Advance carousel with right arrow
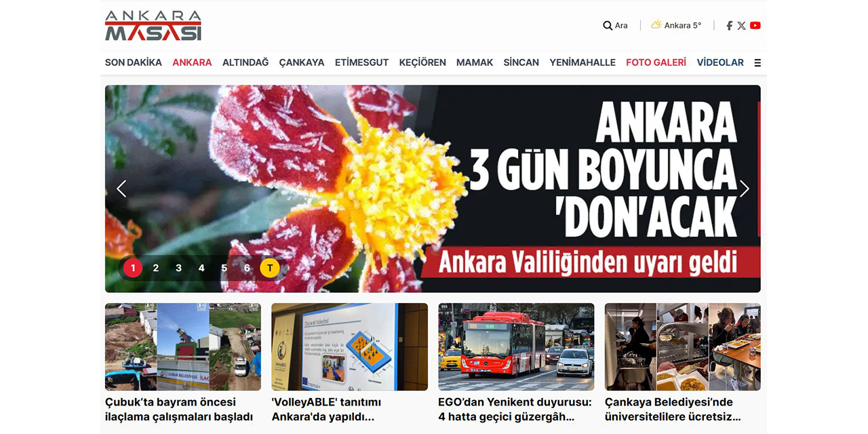Image resolution: width=868 pixels, height=434 pixels. 744,189
